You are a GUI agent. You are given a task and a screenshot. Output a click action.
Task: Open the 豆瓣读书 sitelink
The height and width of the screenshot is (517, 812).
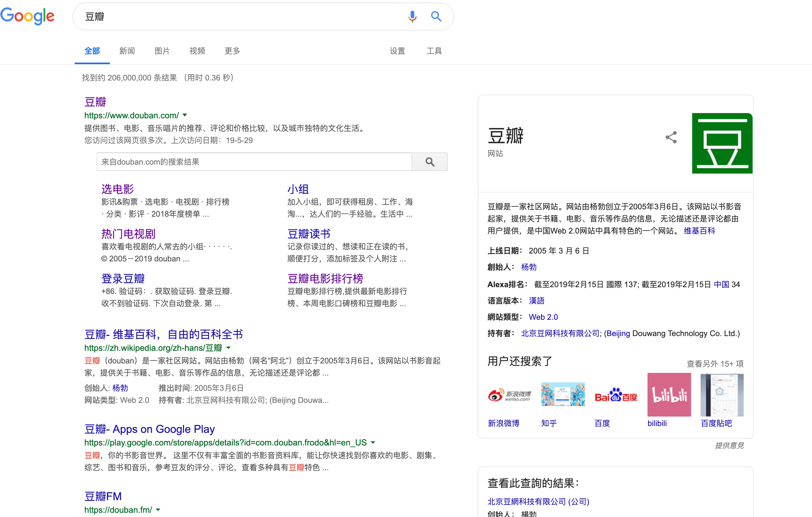(x=309, y=234)
